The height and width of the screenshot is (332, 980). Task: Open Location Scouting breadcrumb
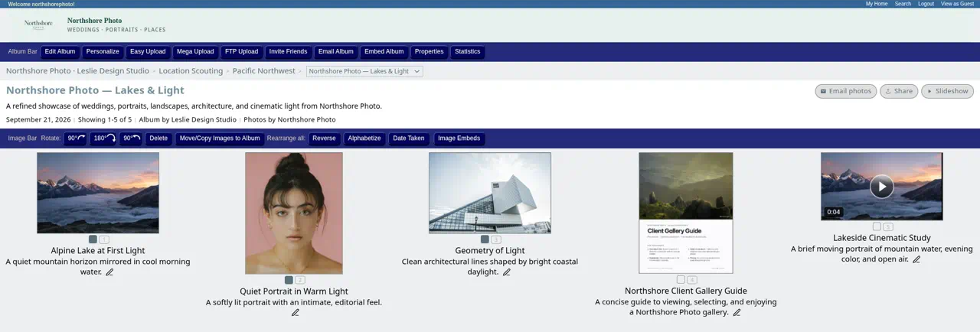point(191,71)
